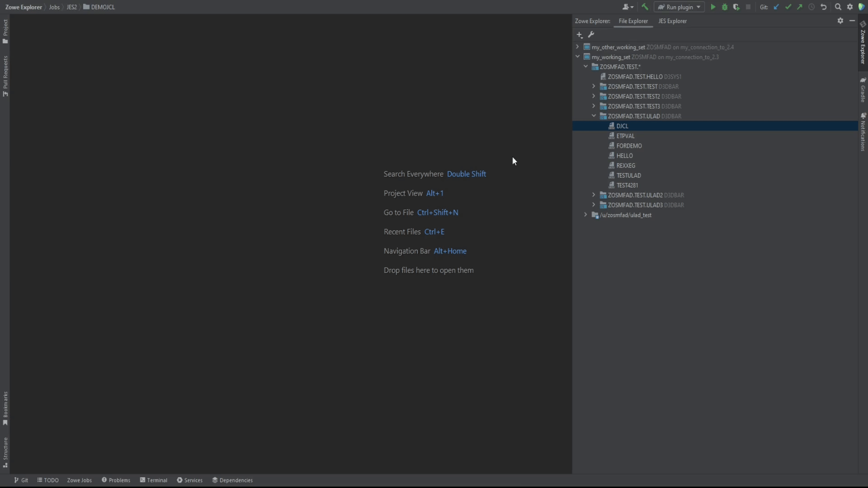Expand the /u/zosmfad/ulad_test directory
The width and height of the screenshot is (868, 488).
pyautogui.click(x=585, y=215)
